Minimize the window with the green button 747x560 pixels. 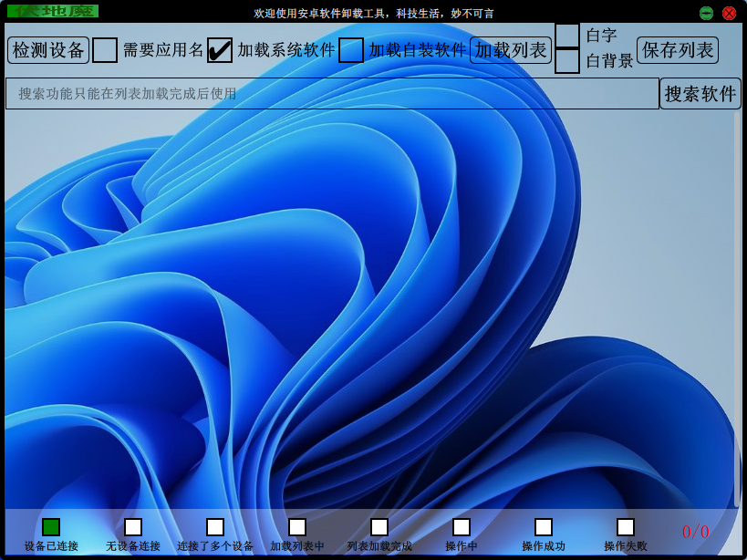click(x=707, y=13)
